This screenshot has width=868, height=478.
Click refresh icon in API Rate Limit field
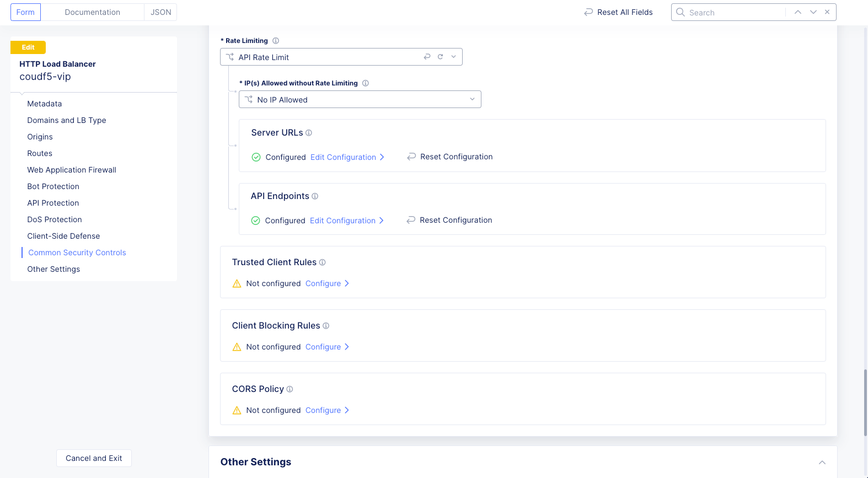coord(440,57)
